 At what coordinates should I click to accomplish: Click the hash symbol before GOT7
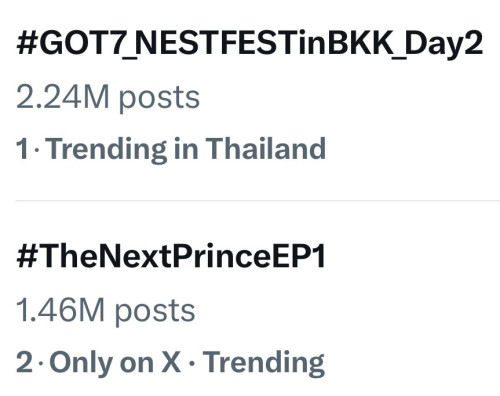click(x=27, y=43)
